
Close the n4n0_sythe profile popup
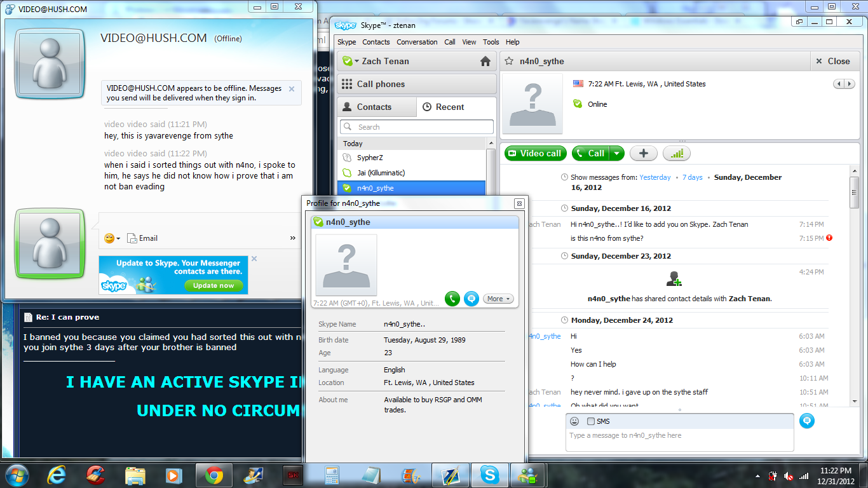tap(519, 203)
